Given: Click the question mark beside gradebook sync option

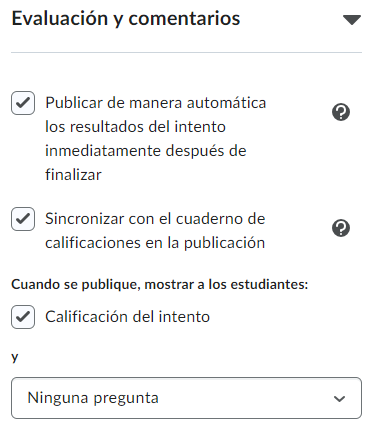Looking at the screenshot, I should point(341,228).
